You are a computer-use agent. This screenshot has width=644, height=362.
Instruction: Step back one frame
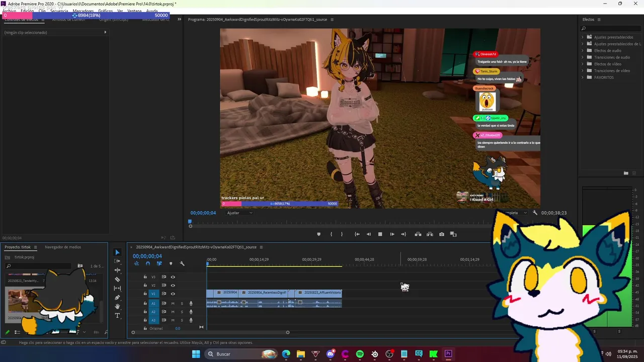click(368, 234)
